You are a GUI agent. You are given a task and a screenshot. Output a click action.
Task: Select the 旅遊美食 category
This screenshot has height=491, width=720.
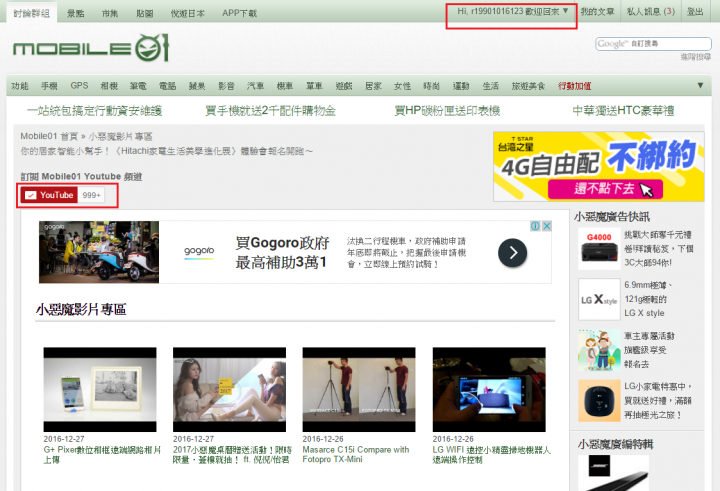tap(529, 86)
